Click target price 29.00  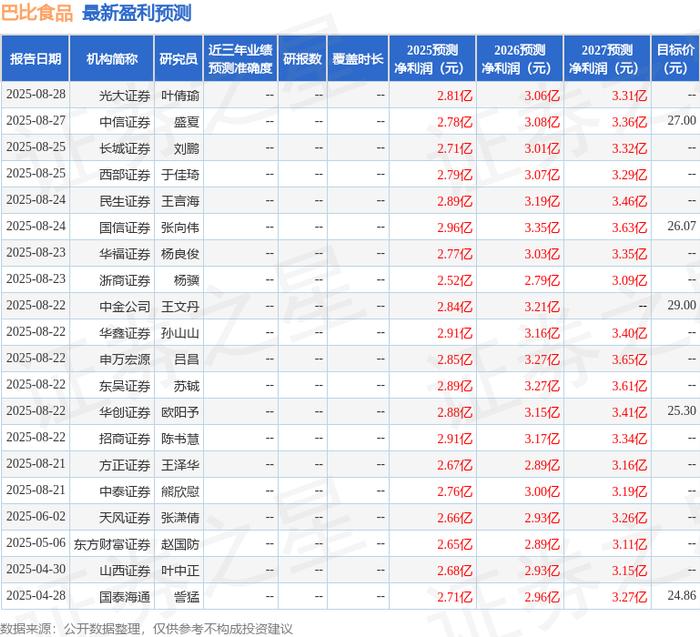(682, 305)
